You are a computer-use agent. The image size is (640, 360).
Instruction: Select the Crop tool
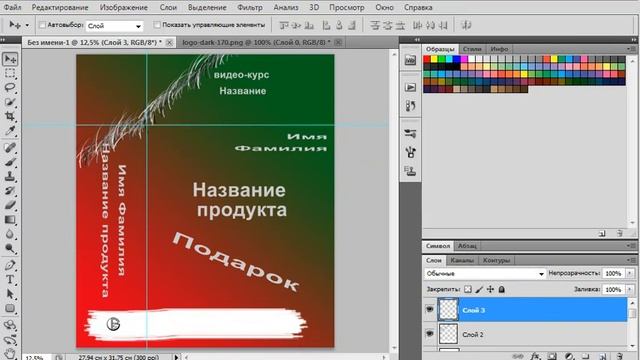tap(10, 116)
